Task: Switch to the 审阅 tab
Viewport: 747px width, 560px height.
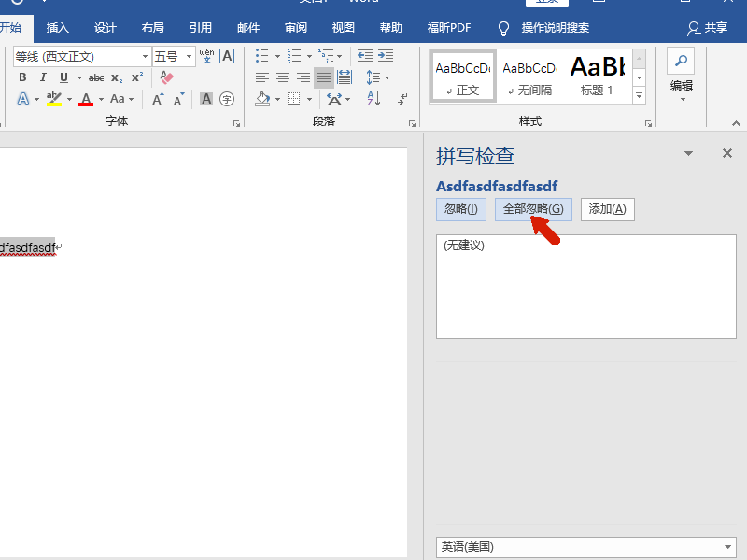Action: coord(296,28)
